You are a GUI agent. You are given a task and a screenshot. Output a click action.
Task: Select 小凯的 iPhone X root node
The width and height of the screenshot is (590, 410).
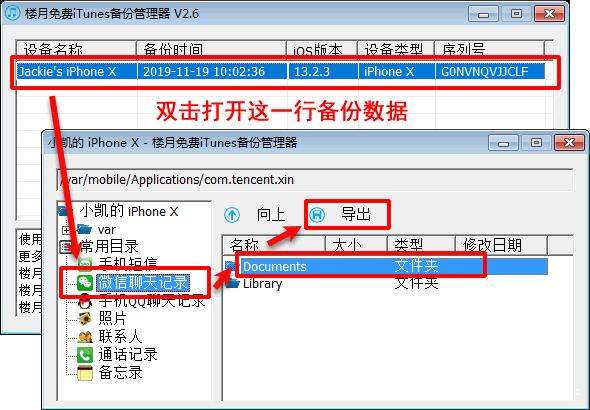[x=129, y=211]
